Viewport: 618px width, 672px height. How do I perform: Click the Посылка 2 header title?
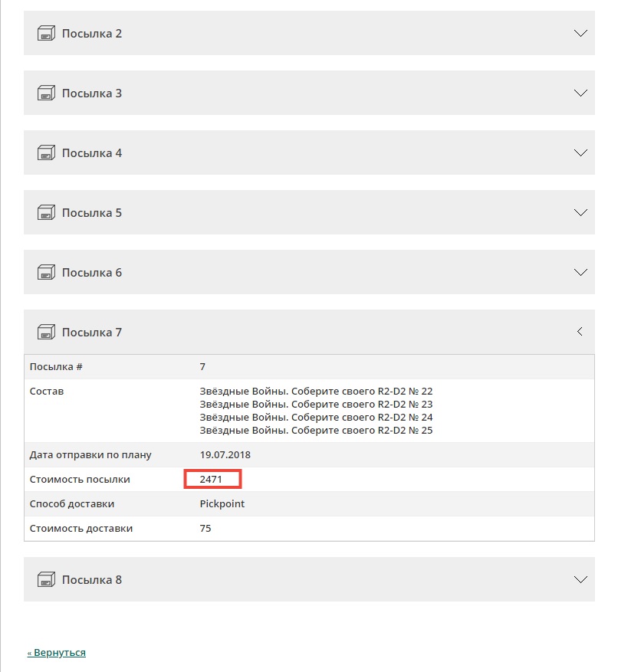tap(92, 34)
